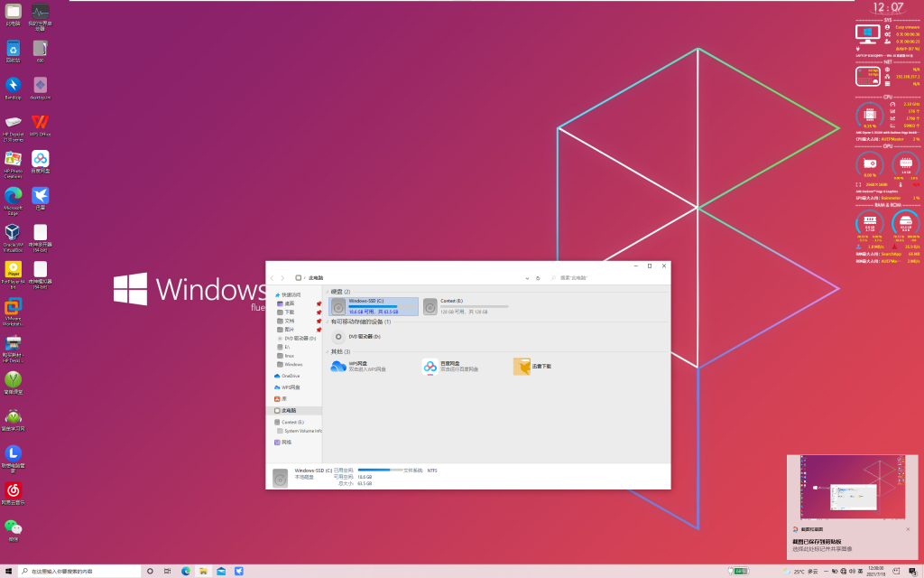Open the Contest (E:) drive

(466, 306)
